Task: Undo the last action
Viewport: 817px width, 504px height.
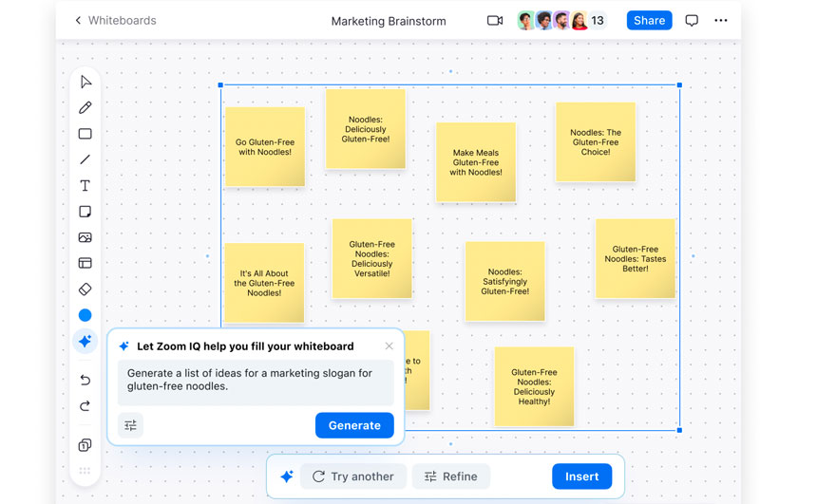Action: pyautogui.click(x=85, y=381)
